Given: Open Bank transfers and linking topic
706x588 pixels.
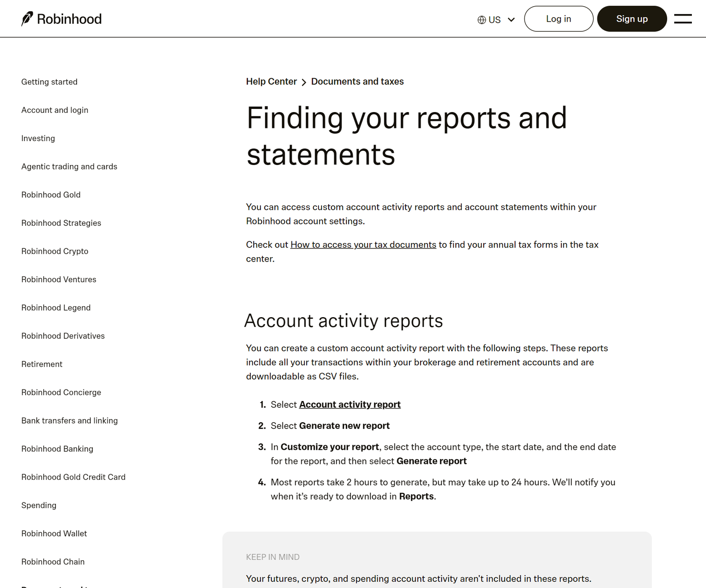Looking at the screenshot, I should click(x=70, y=421).
